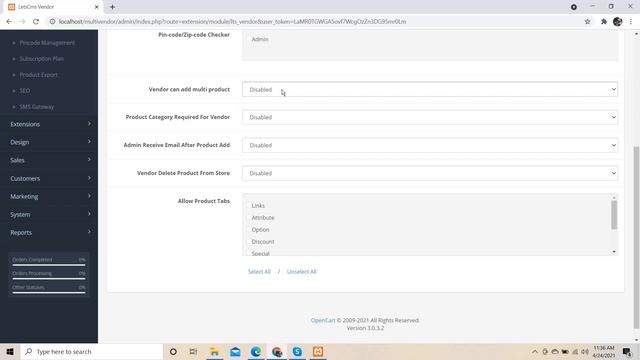Open the OpenCart footer link
The image size is (640, 360).
323,320
